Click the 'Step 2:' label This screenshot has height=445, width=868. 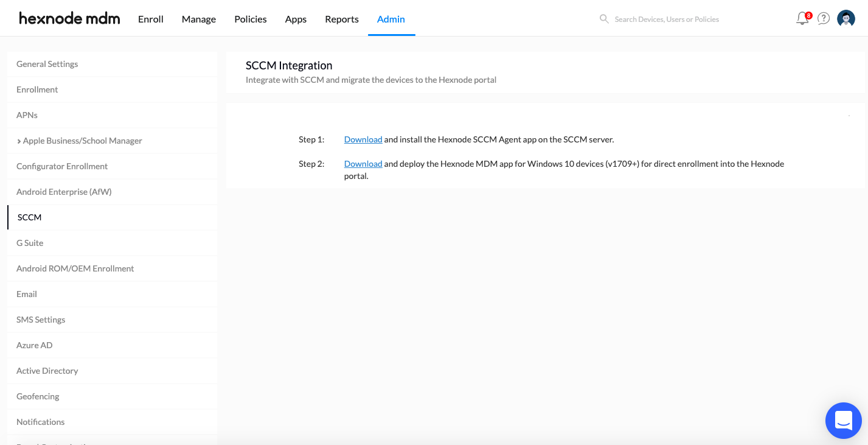[311, 164]
